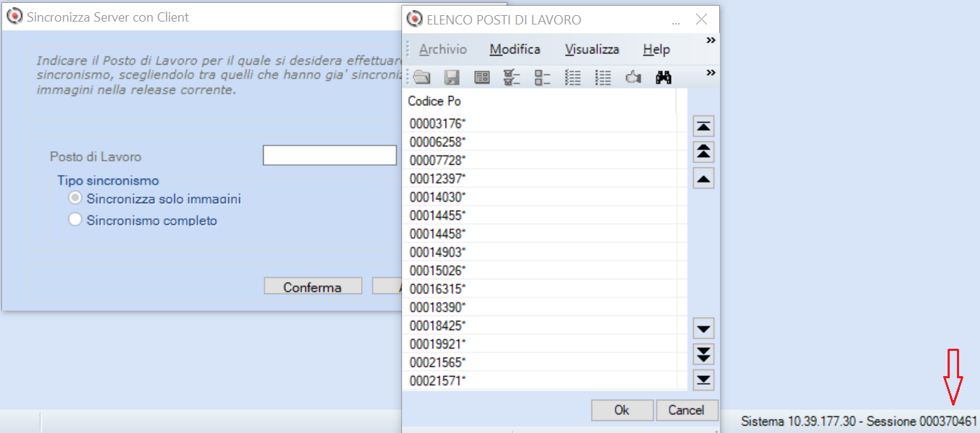
Task: Click the list icon right of deselect-all icon
Action: [573, 78]
